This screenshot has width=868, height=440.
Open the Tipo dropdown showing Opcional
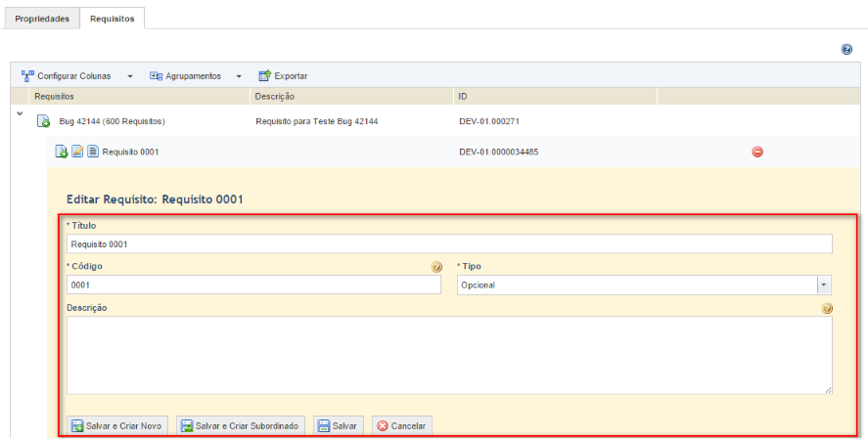click(644, 286)
